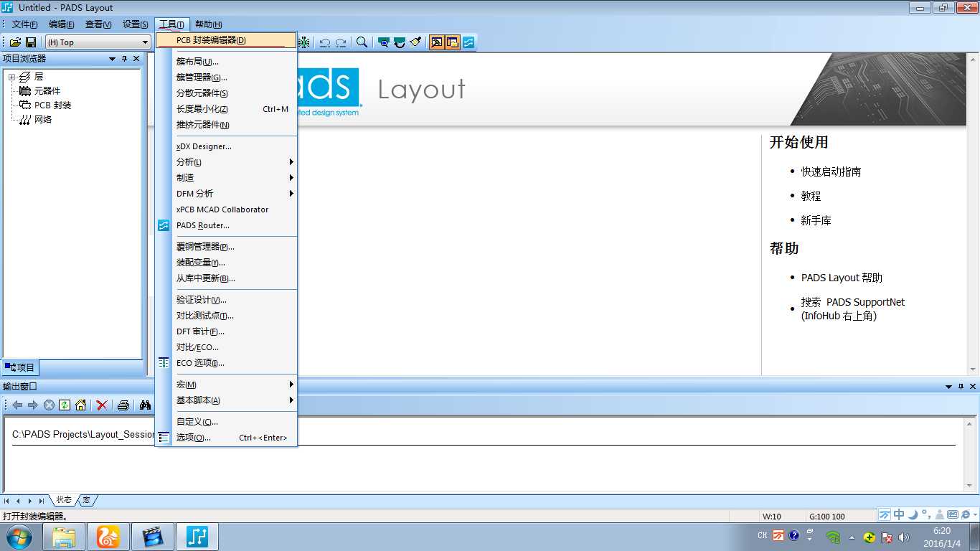This screenshot has height=551, width=980.
Task: Open the PADS Layout 帮助 link
Action: pyautogui.click(x=842, y=278)
